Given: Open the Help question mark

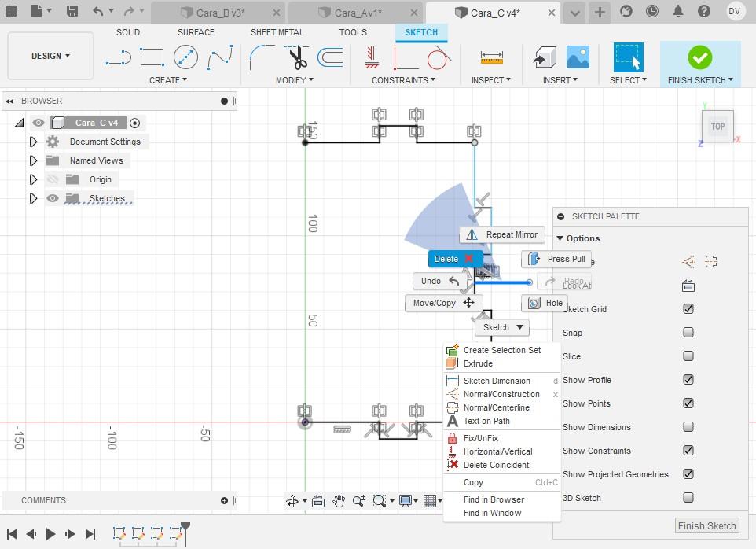Looking at the screenshot, I should click(704, 11).
